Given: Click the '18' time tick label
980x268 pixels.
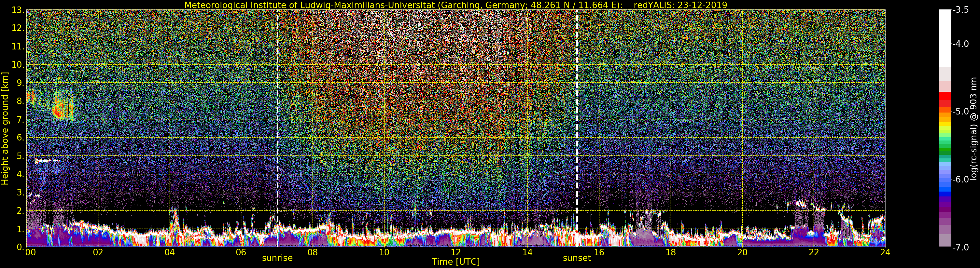Looking at the screenshot, I should (670, 252).
